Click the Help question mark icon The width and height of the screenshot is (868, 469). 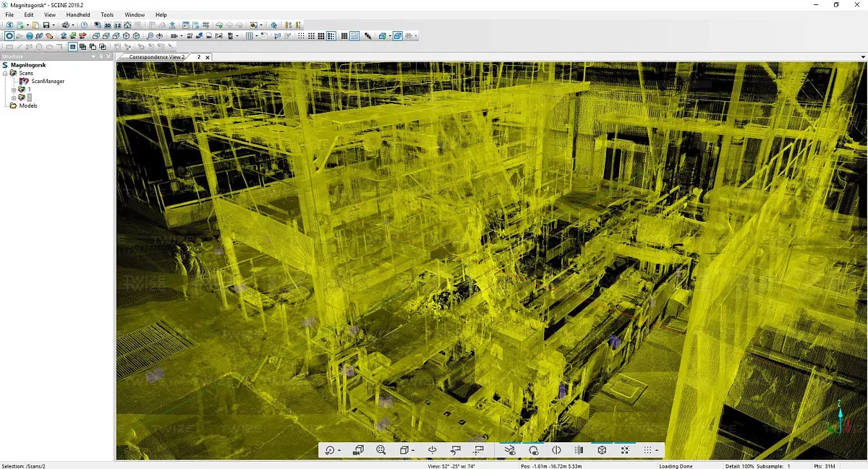point(84,25)
